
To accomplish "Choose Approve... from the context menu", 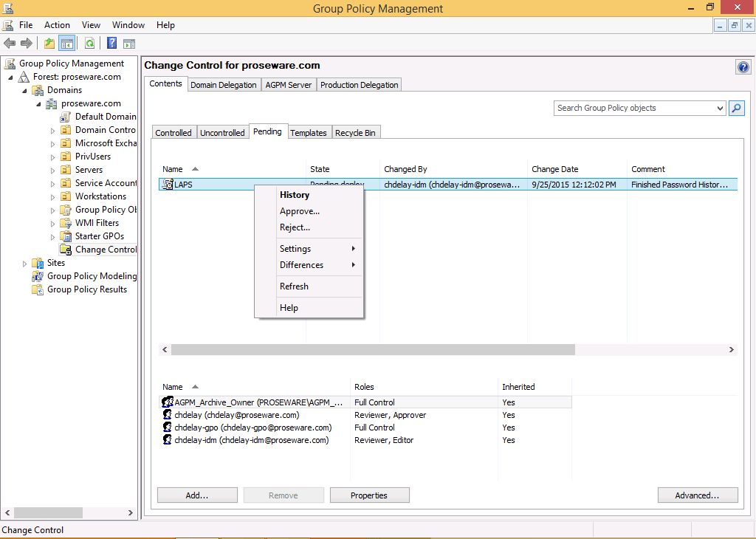I will click(300, 211).
